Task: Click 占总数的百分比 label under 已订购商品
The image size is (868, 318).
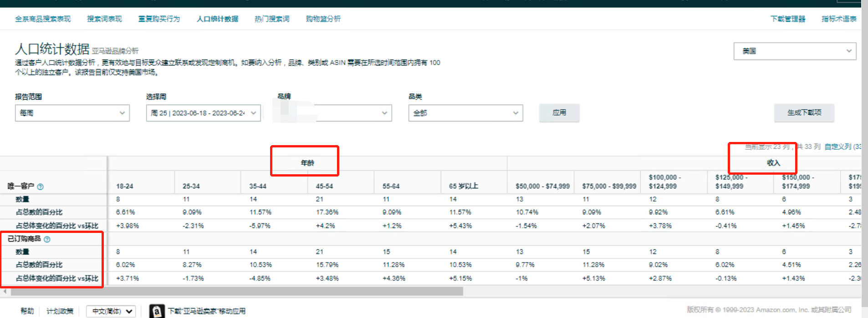Action: click(x=39, y=265)
